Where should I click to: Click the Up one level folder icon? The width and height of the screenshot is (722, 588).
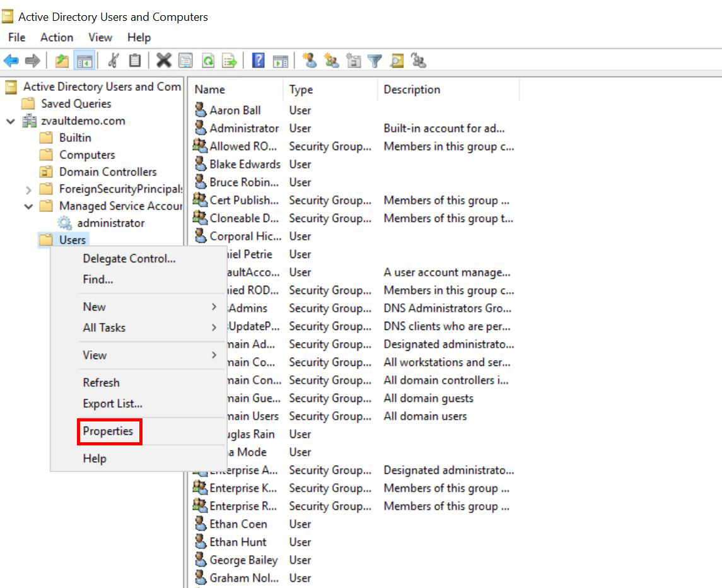tap(62, 61)
